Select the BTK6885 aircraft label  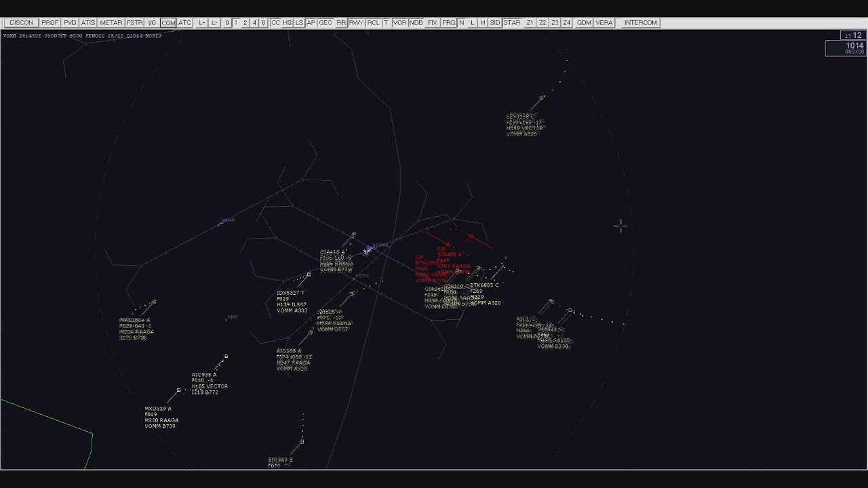click(485, 294)
